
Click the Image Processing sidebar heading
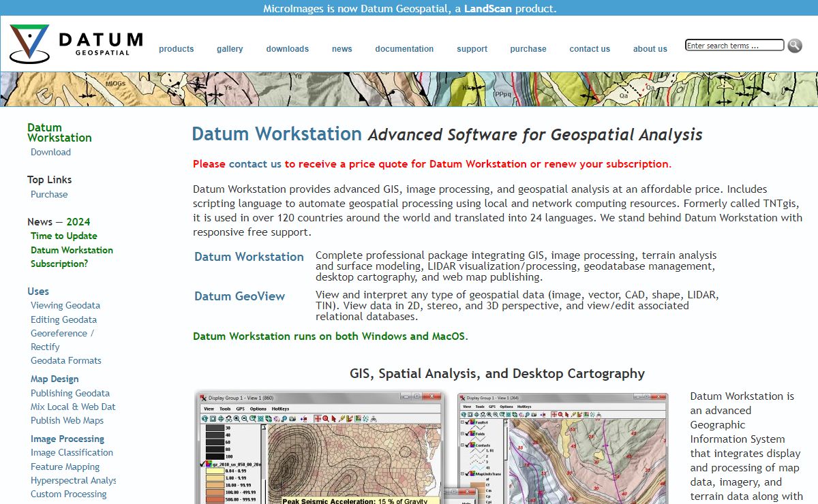point(67,439)
